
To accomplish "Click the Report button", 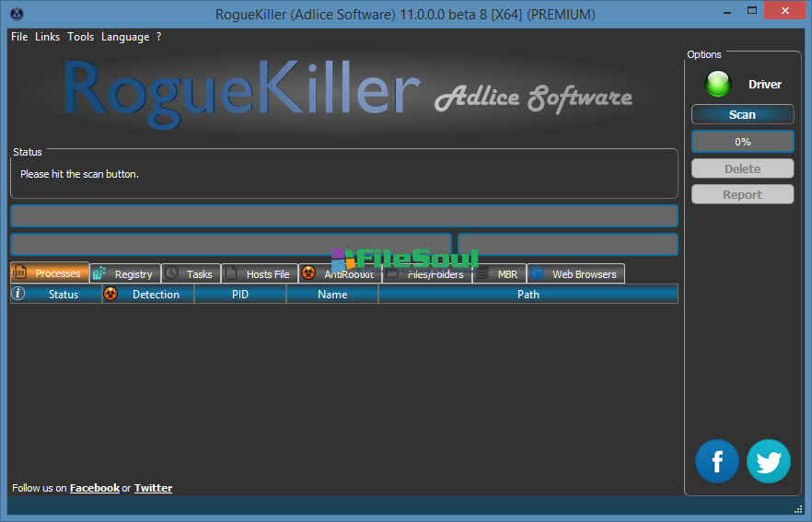I will [743, 194].
